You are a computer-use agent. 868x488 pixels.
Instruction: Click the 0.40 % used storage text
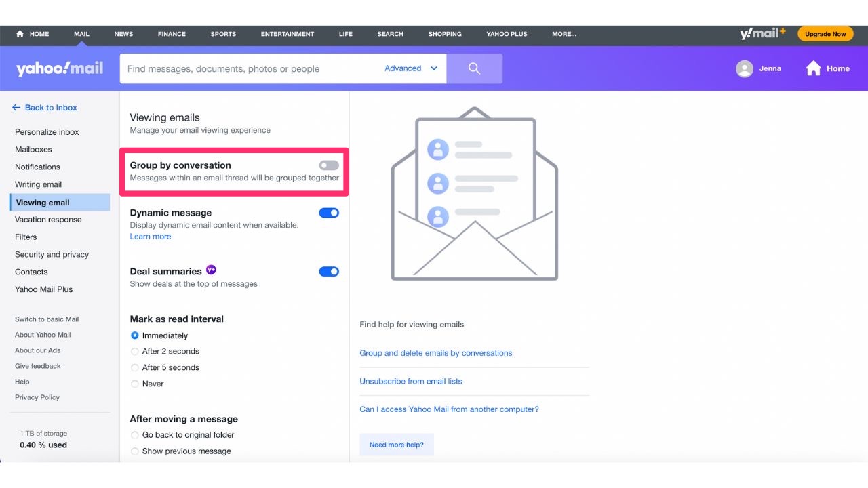[x=43, y=445]
